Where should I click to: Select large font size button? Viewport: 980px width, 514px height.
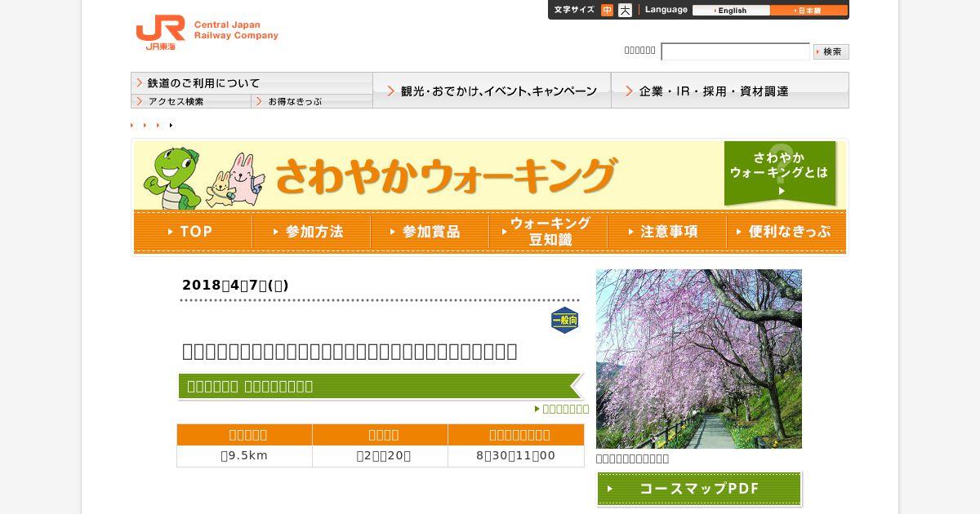(x=625, y=10)
